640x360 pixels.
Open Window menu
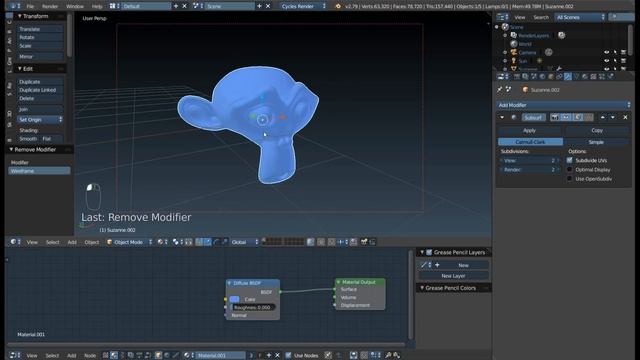pyautogui.click(x=75, y=6)
